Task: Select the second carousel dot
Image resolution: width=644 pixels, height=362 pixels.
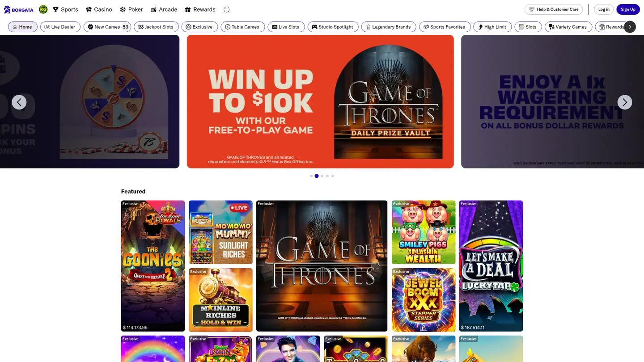Action: coord(317,176)
